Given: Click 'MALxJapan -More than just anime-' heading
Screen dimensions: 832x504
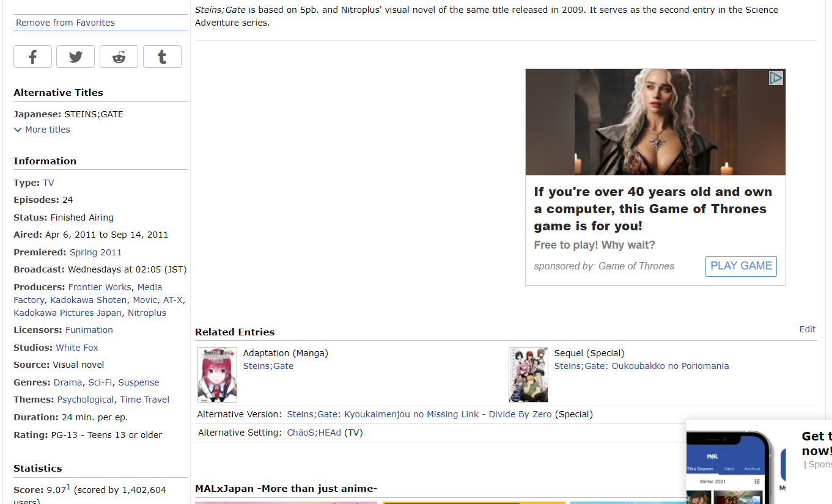Looking at the screenshot, I should coord(286,489).
